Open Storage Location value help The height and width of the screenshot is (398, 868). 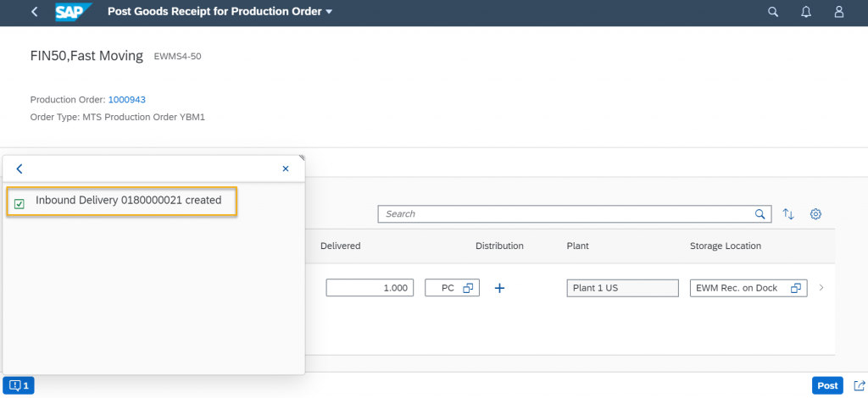tap(796, 288)
